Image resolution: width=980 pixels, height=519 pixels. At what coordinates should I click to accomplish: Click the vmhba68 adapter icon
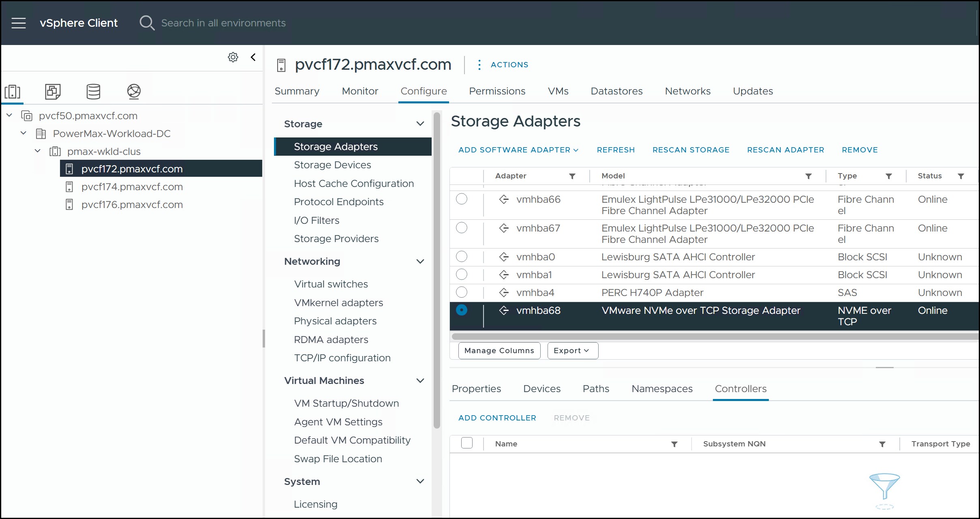click(x=504, y=311)
